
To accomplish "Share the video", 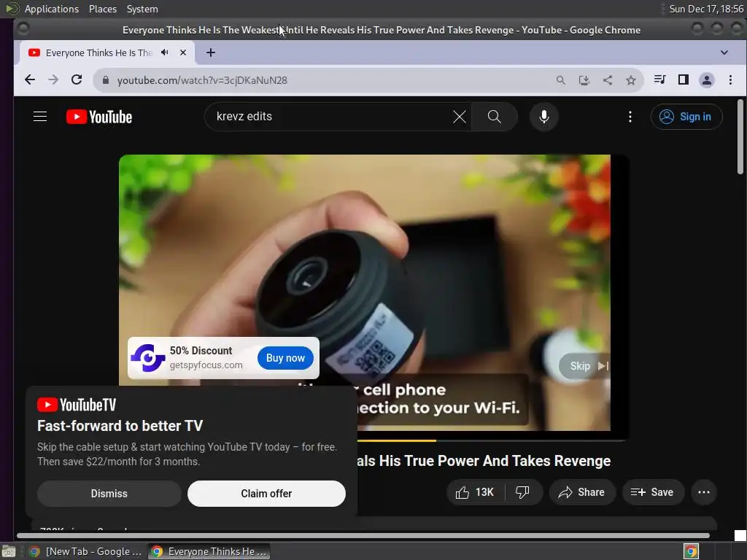I will click(581, 492).
